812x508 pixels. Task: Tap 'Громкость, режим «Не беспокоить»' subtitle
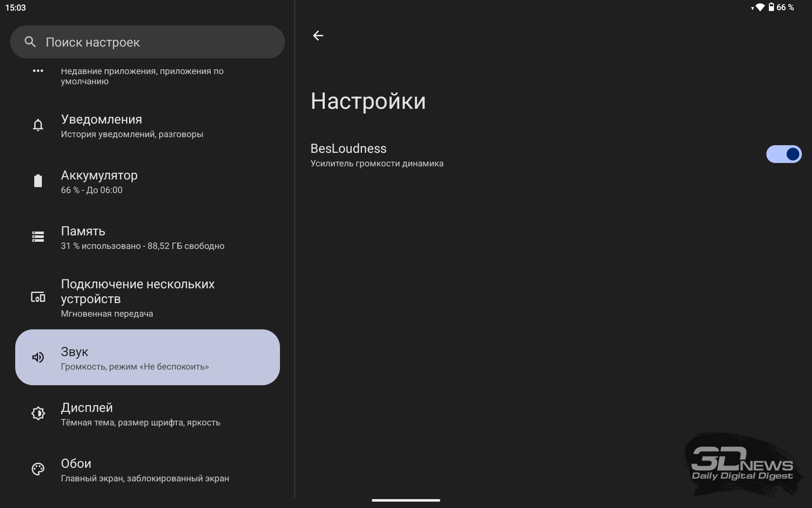(x=135, y=367)
